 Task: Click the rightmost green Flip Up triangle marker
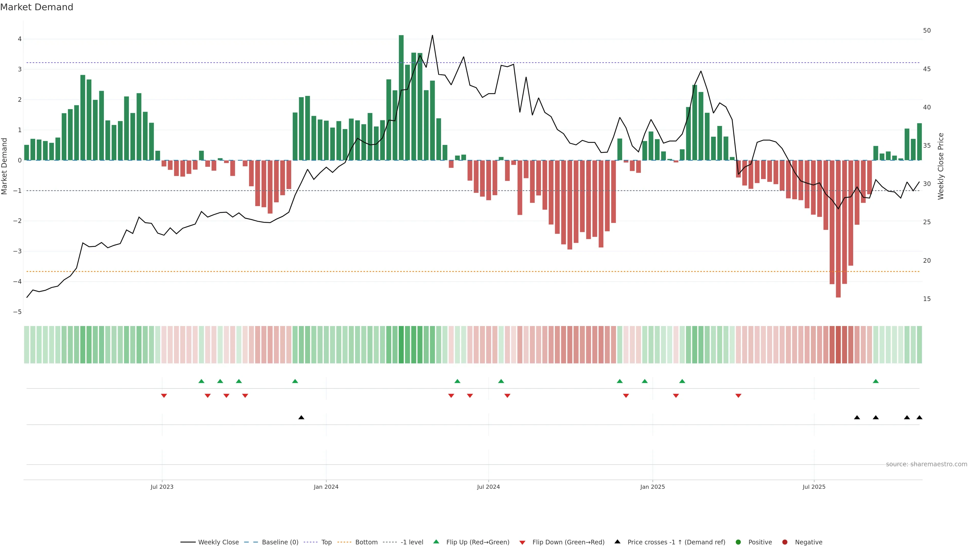click(x=876, y=381)
